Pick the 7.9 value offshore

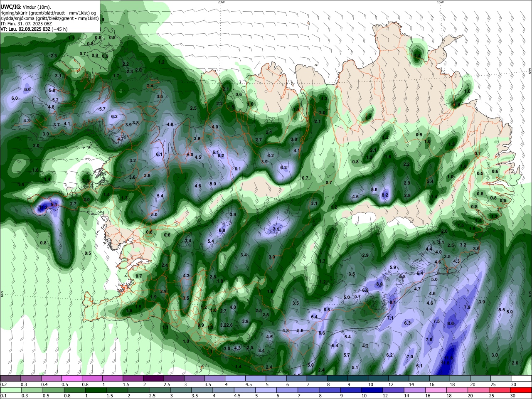point(467,307)
